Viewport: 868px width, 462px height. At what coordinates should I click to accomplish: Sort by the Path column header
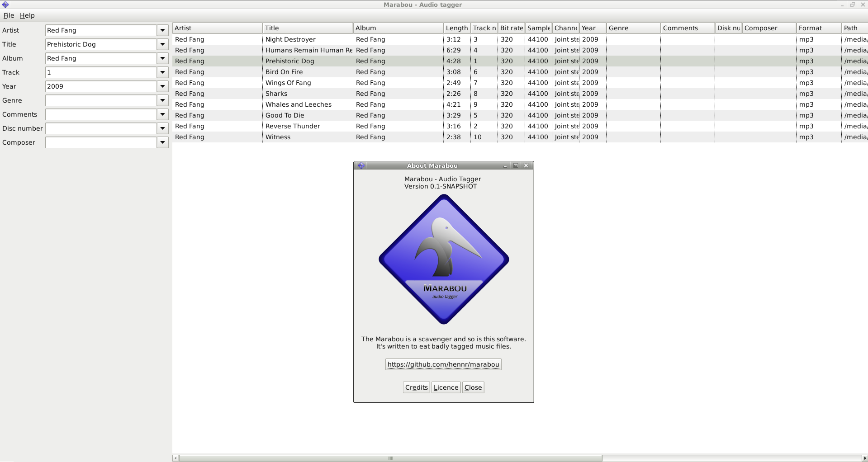coord(855,28)
